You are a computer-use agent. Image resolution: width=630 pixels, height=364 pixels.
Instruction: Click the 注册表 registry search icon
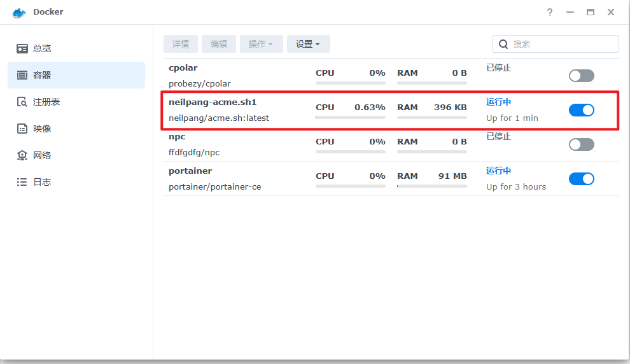pos(22,102)
